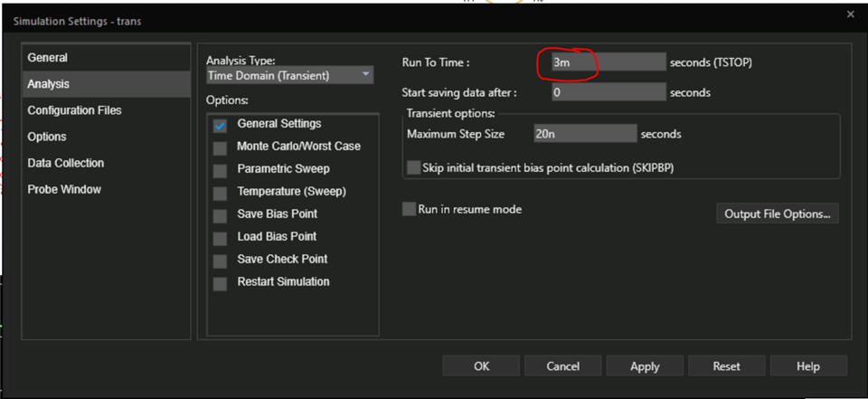Screen dimensions: 868x399
Task: Select the General settings tab
Action: point(48,58)
